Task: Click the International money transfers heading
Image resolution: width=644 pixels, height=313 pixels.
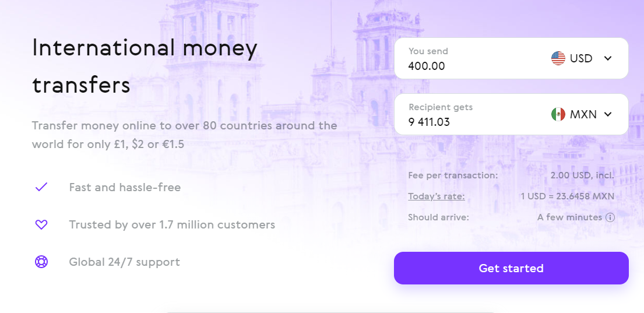Action: pyautogui.click(x=145, y=66)
